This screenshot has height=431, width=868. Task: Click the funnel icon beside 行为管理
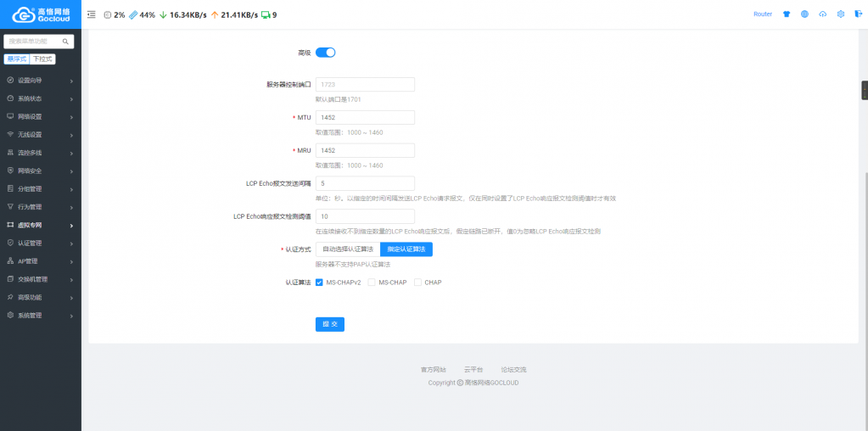click(x=10, y=207)
